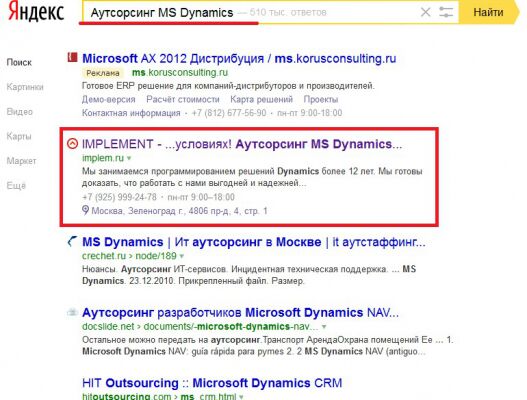The width and height of the screenshot is (527, 400).
Task: Click the docslide.net favicon
Action: click(x=72, y=312)
